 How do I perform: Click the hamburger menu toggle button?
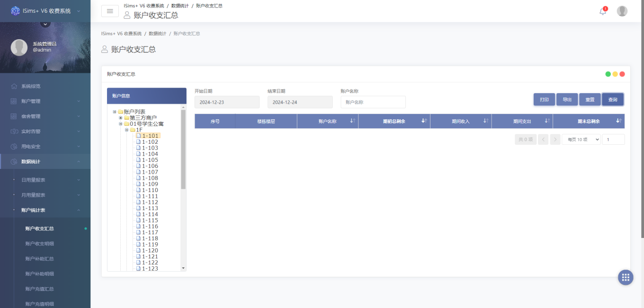pyautogui.click(x=110, y=11)
